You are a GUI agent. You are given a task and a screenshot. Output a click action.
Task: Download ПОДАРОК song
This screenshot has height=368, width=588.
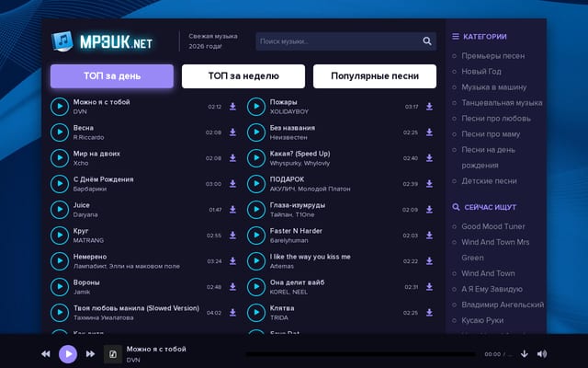click(429, 184)
